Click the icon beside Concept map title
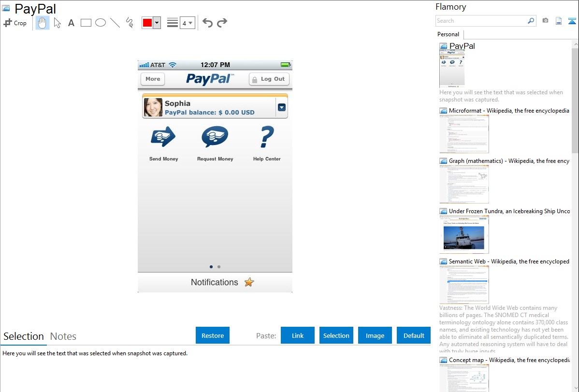 444,360
